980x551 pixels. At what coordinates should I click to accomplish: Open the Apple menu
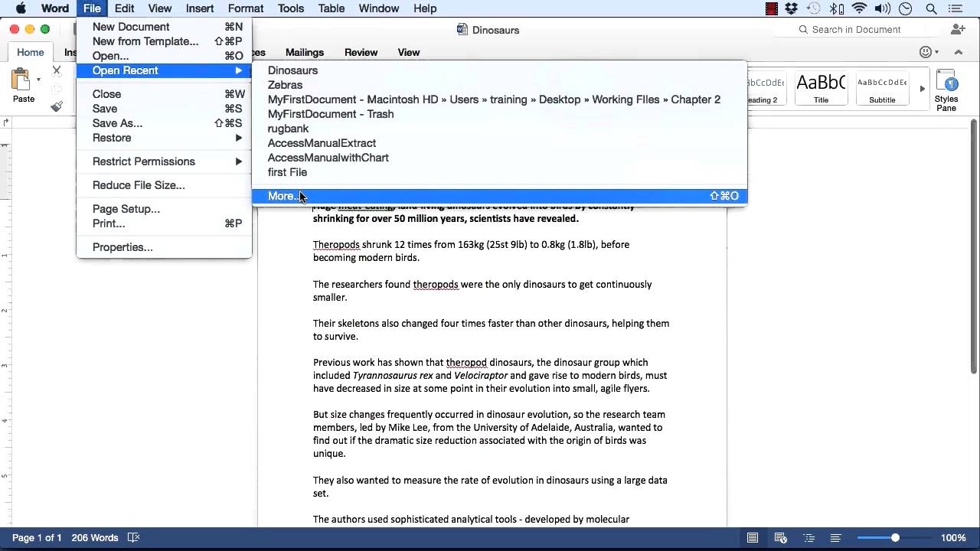(x=21, y=8)
